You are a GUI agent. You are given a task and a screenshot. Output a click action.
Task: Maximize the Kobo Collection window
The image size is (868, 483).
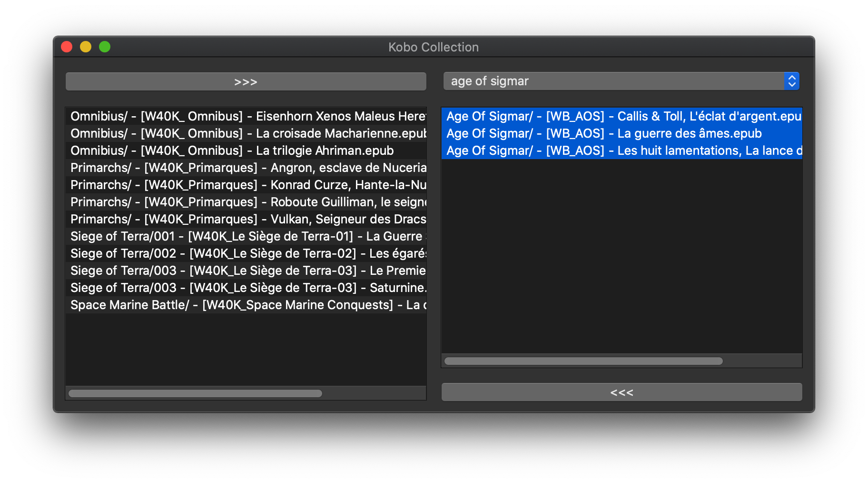pyautogui.click(x=105, y=47)
